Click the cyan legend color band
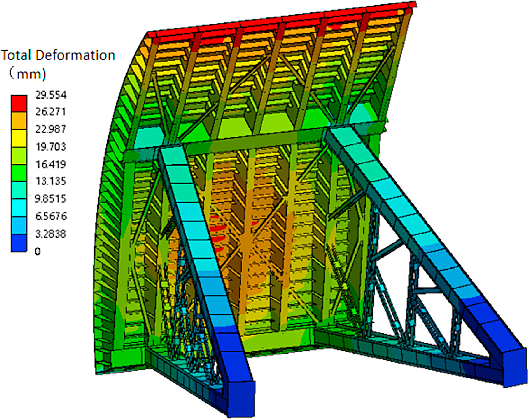This screenshot has height=420, width=529. (x=19, y=208)
